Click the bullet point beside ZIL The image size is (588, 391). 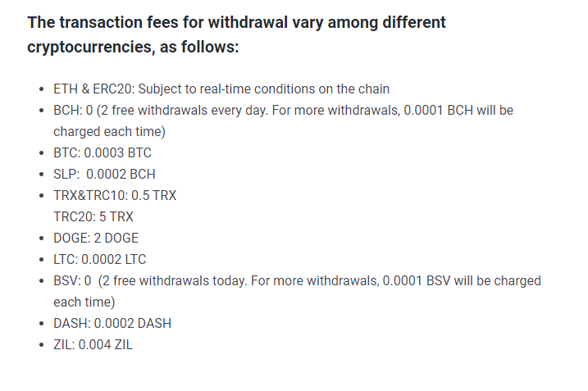42,345
